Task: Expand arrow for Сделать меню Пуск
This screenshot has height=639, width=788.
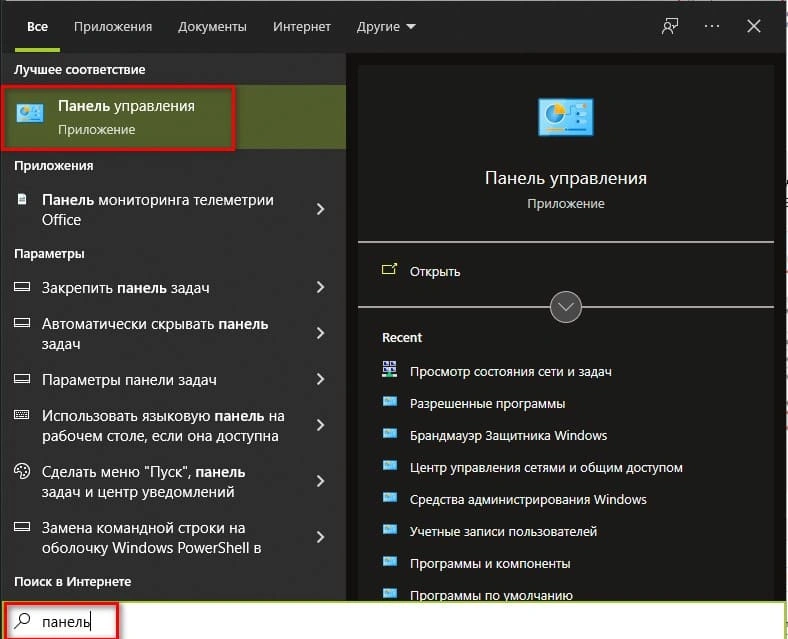Action: [321, 481]
